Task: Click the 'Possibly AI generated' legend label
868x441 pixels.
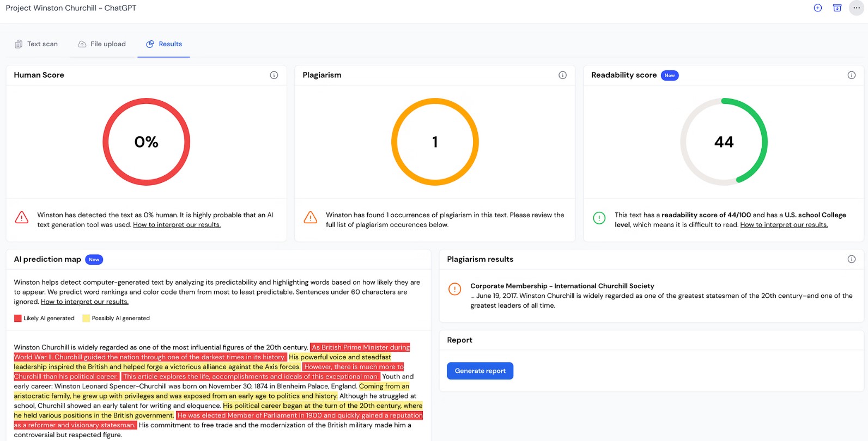Action: pyautogui.click(x=120, y=318)
